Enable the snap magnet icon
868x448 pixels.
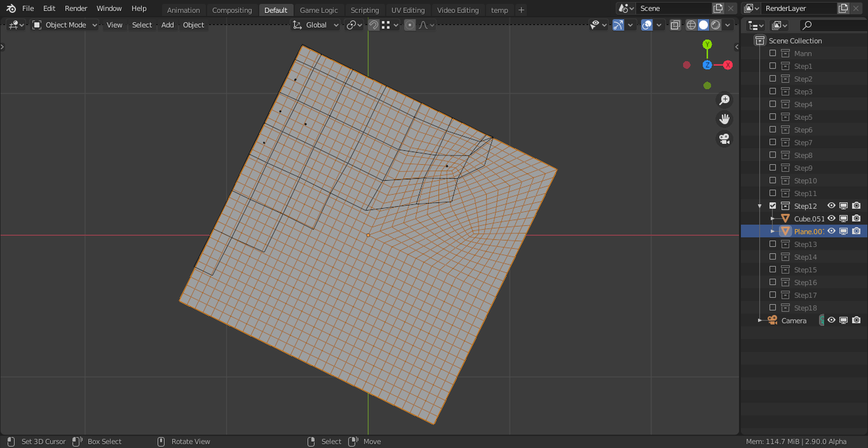click(x=374, y=25)
